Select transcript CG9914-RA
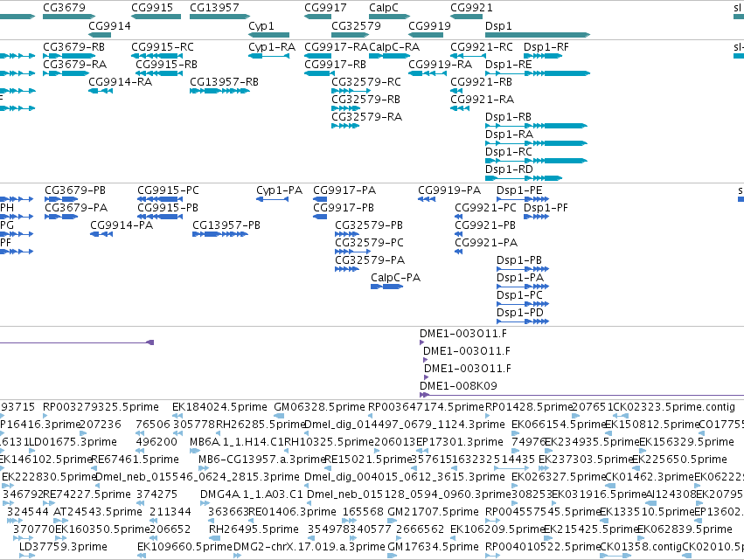This screenshot has width=744, height=560. (x=120, y=82)
